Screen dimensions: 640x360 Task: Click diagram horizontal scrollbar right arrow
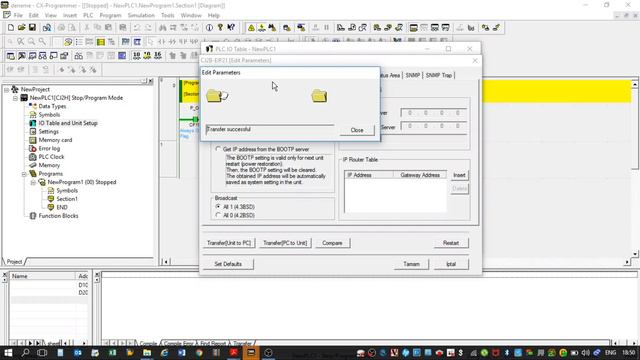tap(627, 262)
